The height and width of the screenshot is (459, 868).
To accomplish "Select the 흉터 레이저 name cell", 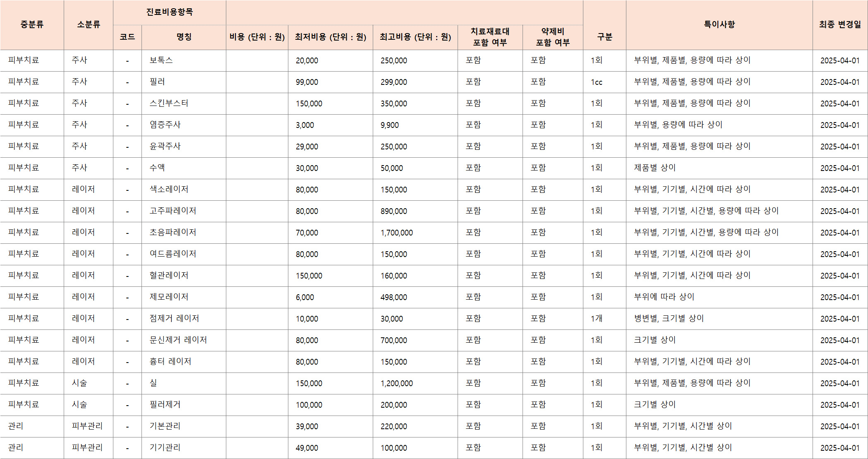I will pyautogui.click(x=184, y=362).
